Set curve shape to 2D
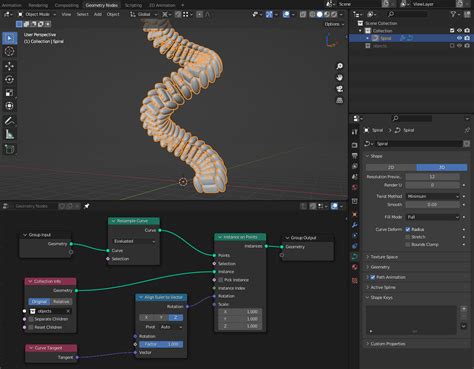 pos(391,167)
